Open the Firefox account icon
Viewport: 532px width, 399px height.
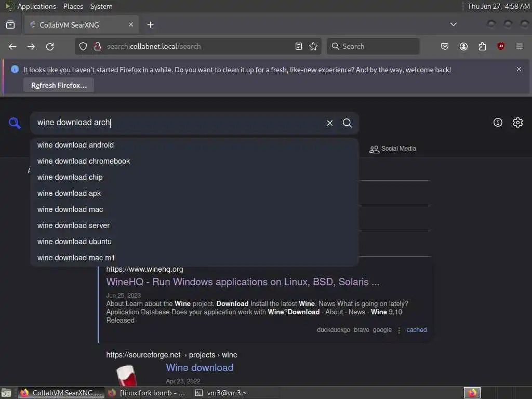[463, 46]
